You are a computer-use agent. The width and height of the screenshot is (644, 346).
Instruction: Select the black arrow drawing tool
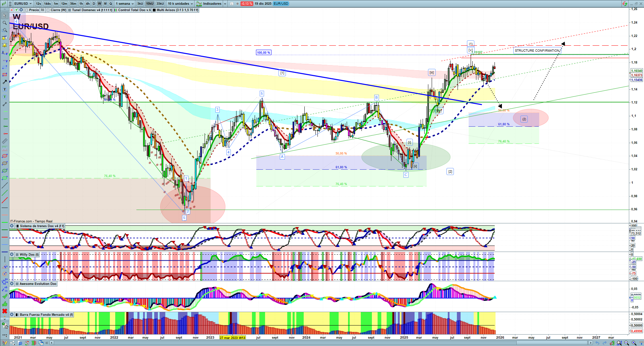5,82
